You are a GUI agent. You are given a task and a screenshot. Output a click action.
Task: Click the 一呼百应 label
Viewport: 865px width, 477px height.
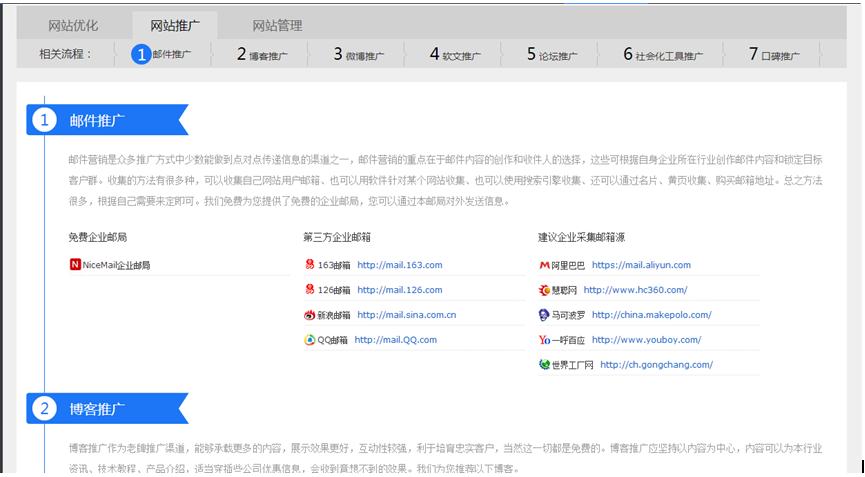(568, 340)
